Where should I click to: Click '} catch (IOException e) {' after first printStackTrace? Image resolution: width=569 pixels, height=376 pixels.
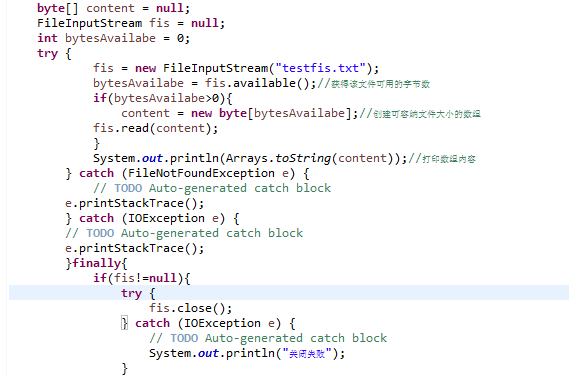pyautogui.click(x=152, y=218)
